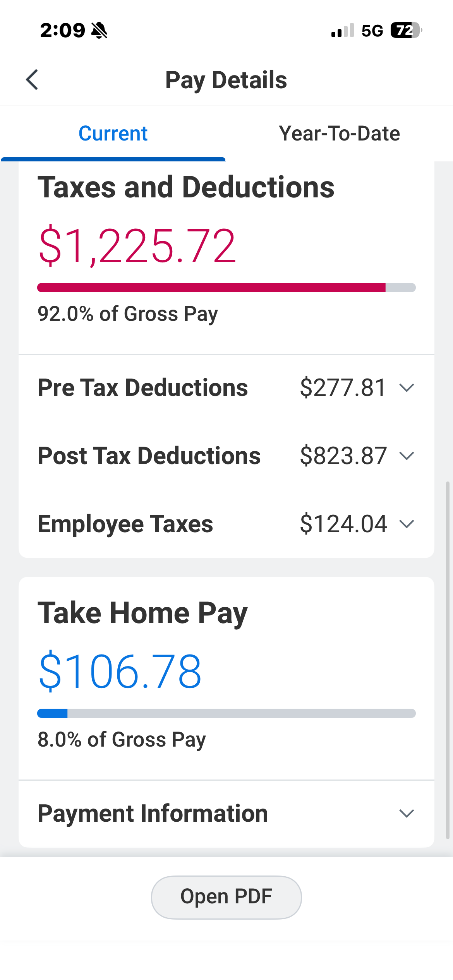Tap the back arrow icon
Screen dimensions: 453x980
32,80
